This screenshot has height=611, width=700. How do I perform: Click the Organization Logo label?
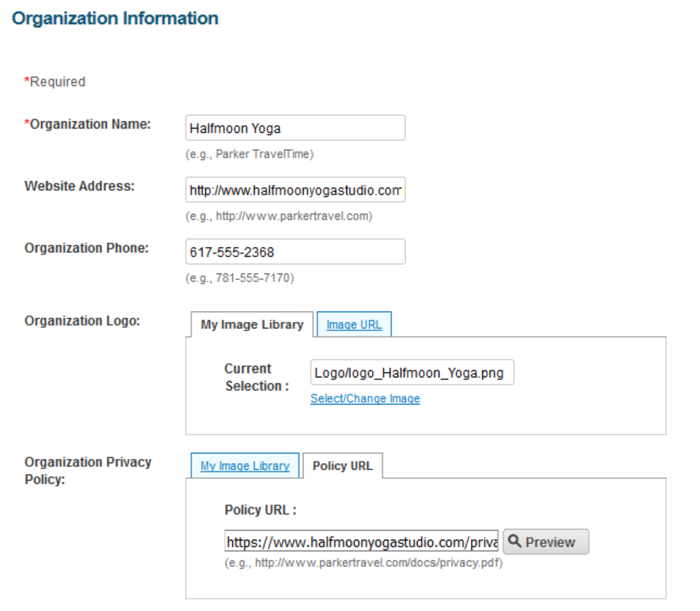click(82, 321)
